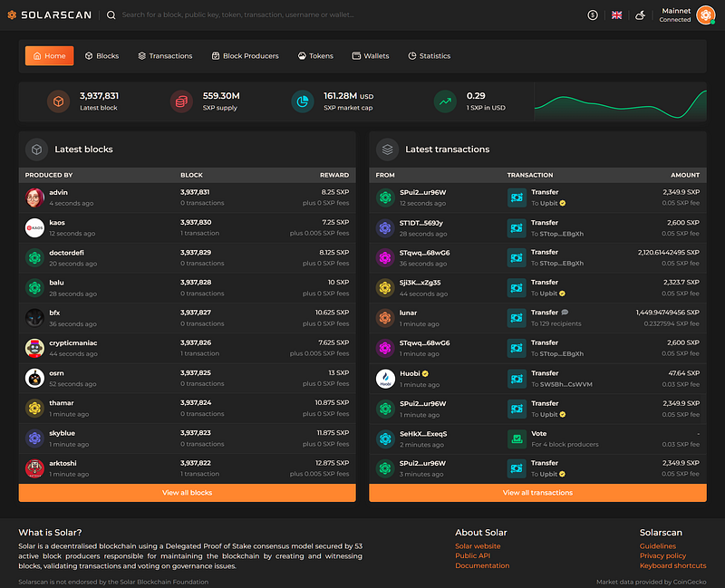Image resolution: width=725 pixels, height=588 pixels.
Task: Click the SXP price chart
Action: 620,103
